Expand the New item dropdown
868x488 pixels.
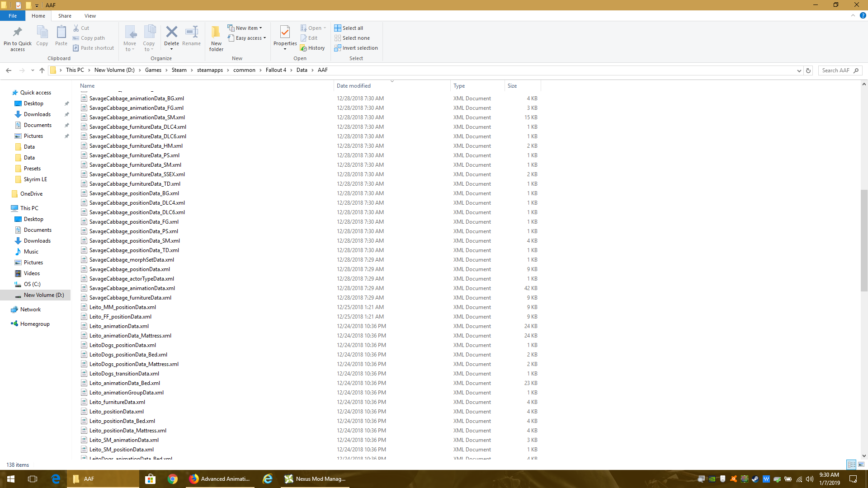tap(245, 28)
